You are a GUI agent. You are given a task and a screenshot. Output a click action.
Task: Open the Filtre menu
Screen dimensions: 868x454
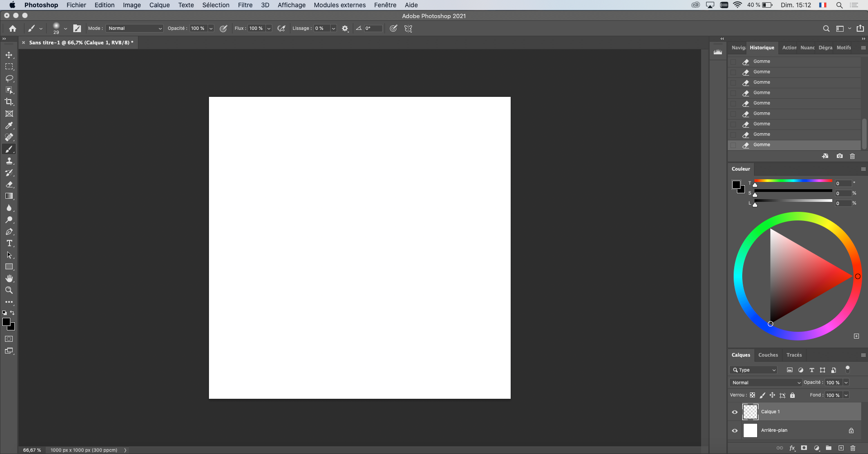245,5
